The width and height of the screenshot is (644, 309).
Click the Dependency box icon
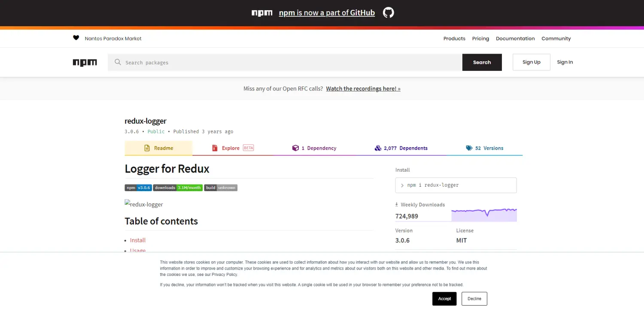[x=295, y=148]
